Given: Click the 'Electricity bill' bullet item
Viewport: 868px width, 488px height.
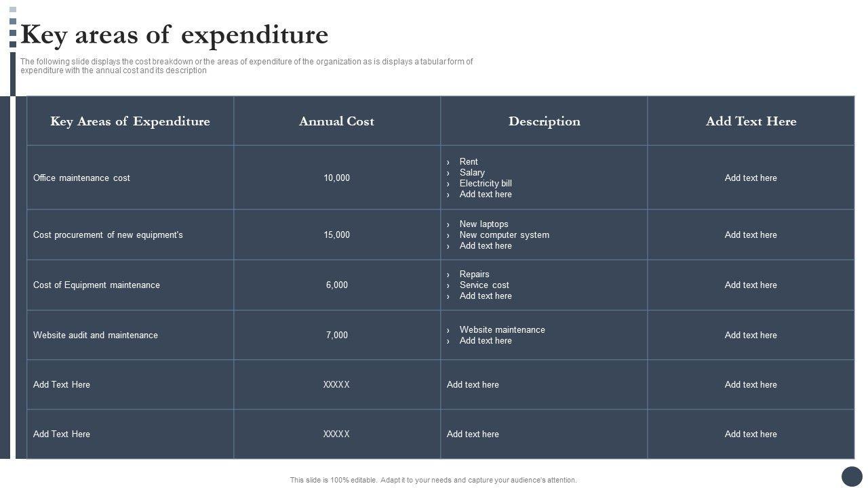Looking at the screenshot, I should click(x=486, y=184).
